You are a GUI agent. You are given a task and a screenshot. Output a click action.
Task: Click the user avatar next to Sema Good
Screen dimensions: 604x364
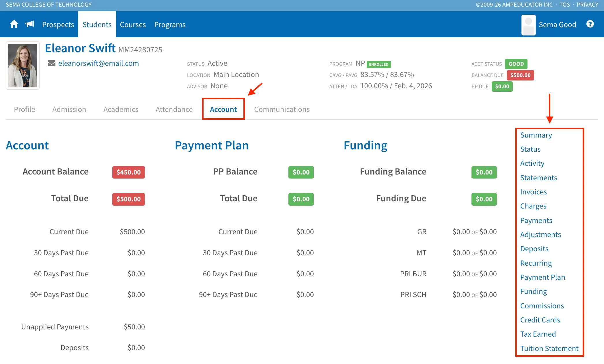(528, 25)
